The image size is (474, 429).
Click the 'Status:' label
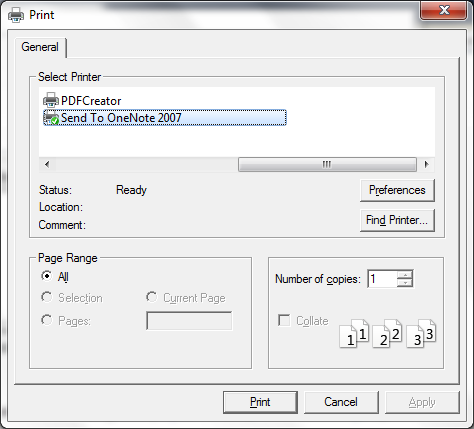[55, 190]
